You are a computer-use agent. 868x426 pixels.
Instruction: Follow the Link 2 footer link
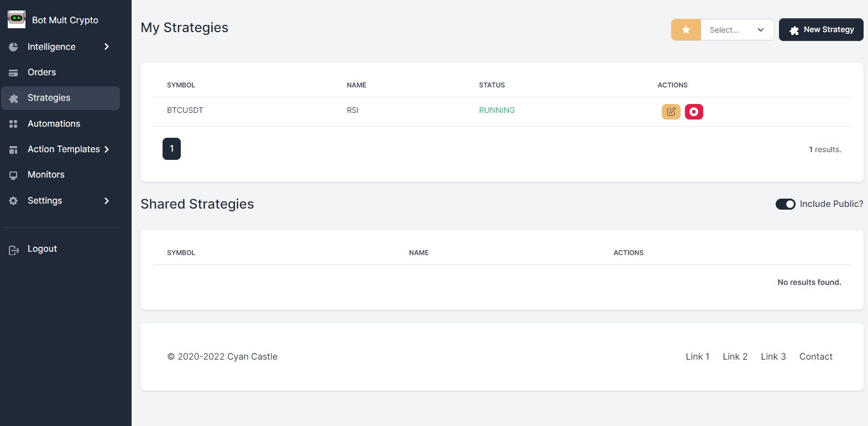tap(735, 357)
